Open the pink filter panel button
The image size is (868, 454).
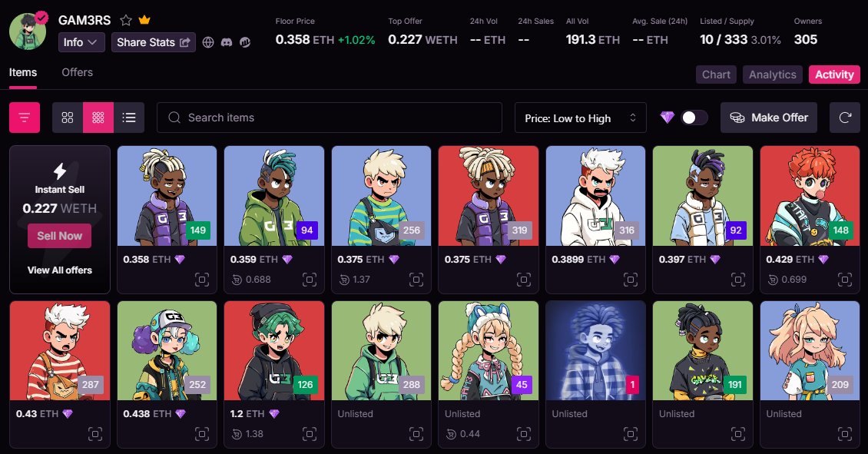[x=25, y=118]
